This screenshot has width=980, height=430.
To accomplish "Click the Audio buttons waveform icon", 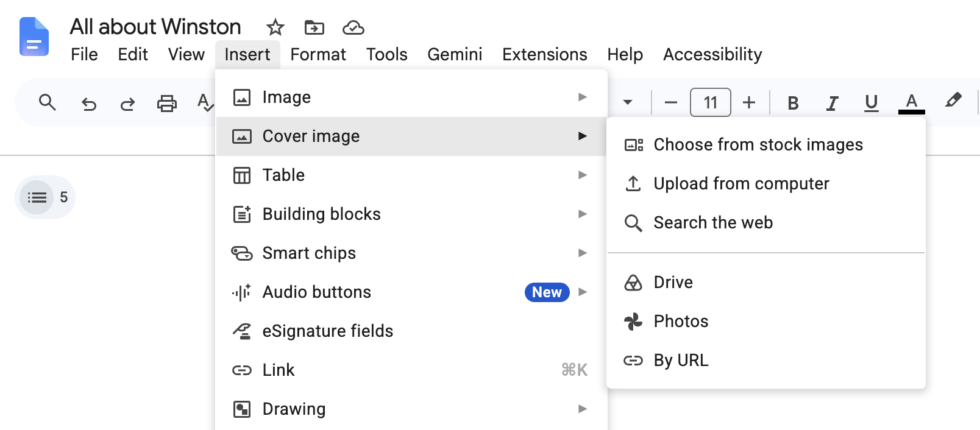I will tap(241, 292).
